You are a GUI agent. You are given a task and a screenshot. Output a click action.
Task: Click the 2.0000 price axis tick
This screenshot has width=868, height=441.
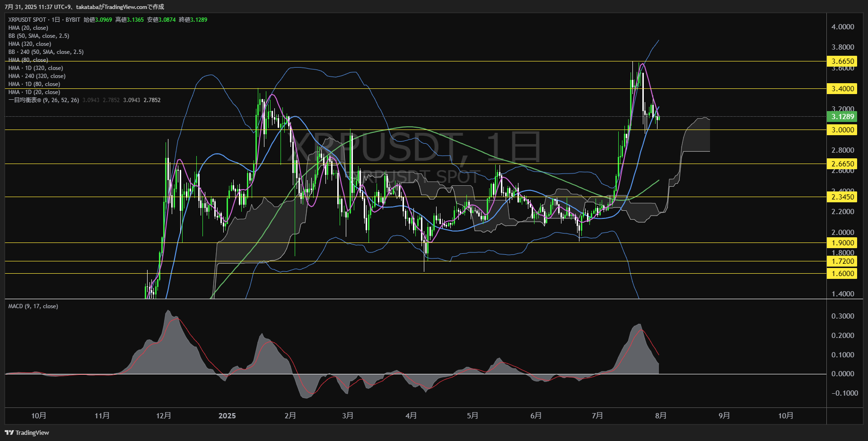point(843,232)
